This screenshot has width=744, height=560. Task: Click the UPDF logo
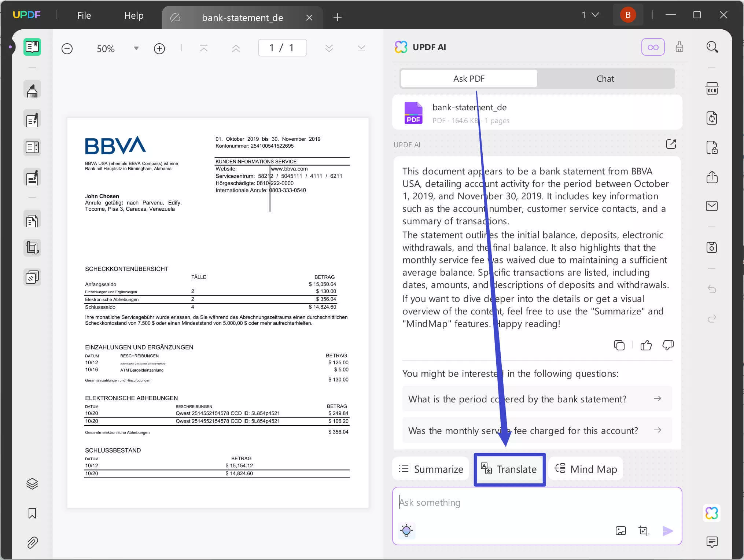coord(26,15)
